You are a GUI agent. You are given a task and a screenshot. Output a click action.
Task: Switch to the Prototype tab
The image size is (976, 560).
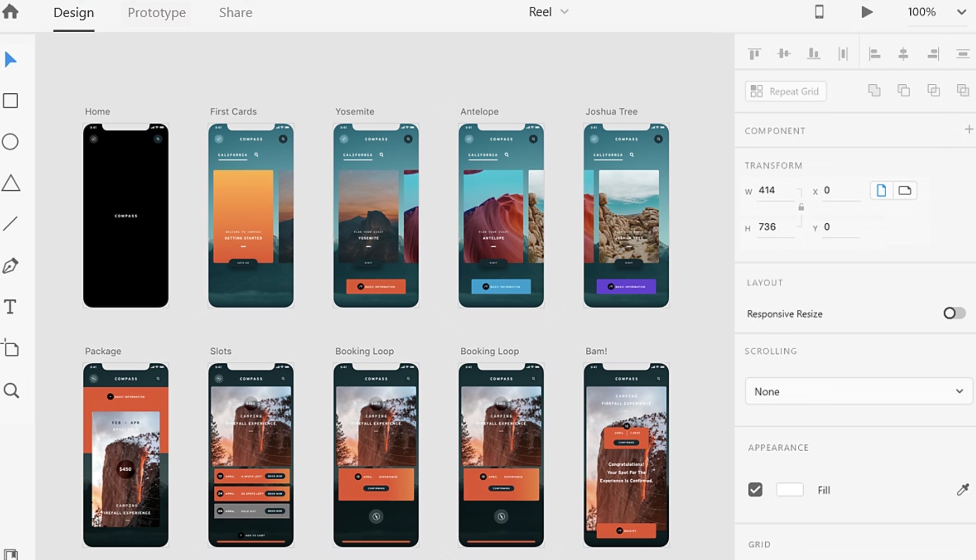click(x=157, y=13)
